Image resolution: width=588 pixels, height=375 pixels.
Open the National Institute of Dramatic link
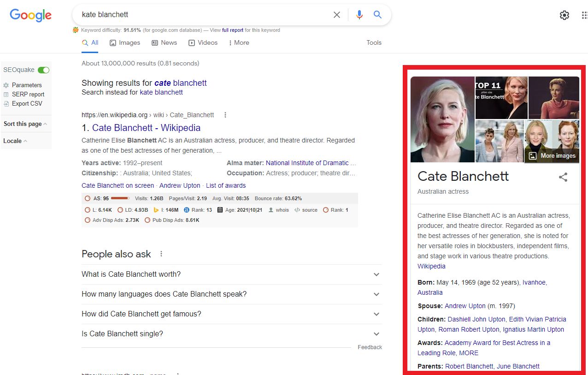(311, 163)
